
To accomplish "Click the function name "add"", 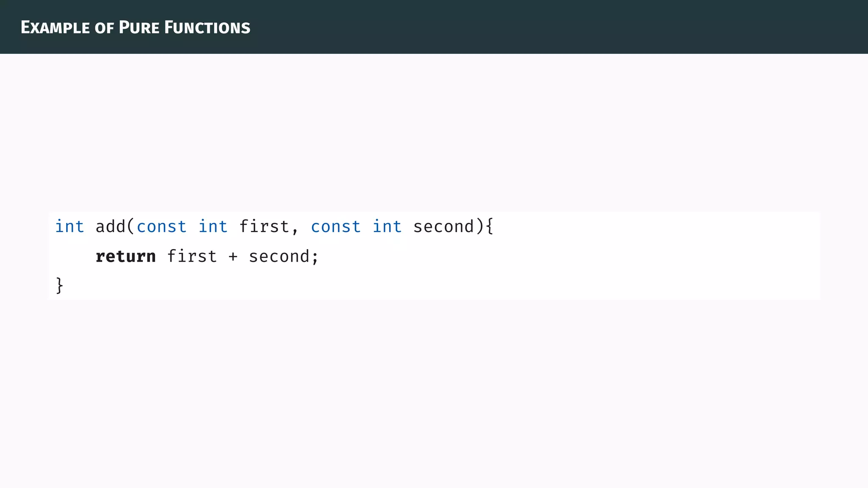I will coord(110,227).
